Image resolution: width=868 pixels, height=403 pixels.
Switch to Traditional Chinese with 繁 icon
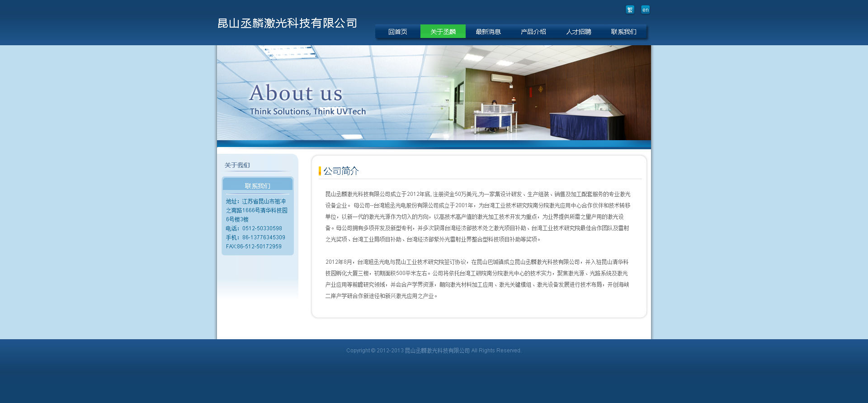pyautogui.click(x=630, y=10)
